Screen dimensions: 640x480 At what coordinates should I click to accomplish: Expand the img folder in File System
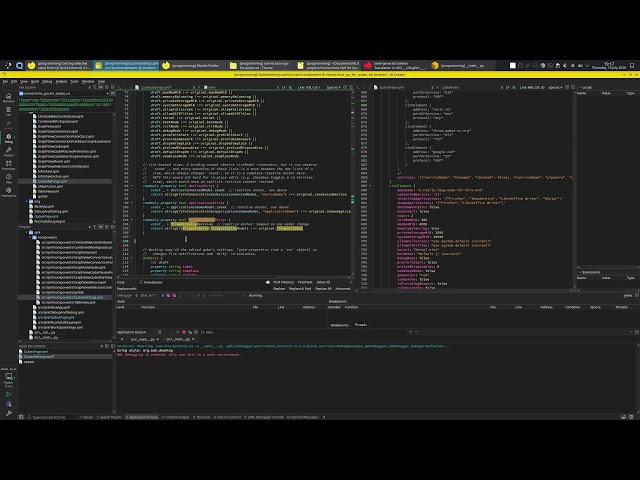click(27, 201)
